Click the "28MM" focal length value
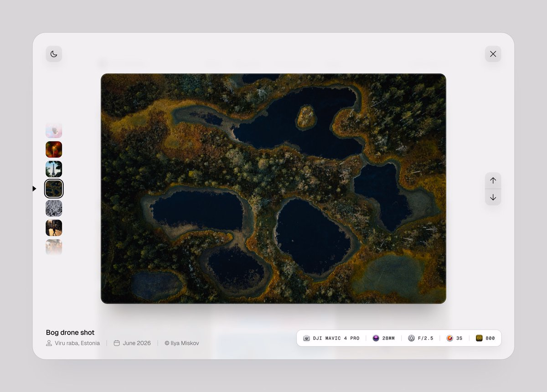The height and width of the screenshot is (392, 547). [389, 338]
